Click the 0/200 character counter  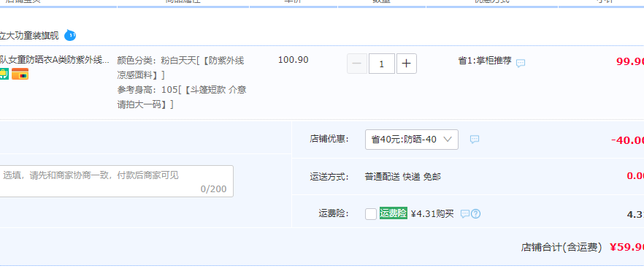click(x=213, y=189)
